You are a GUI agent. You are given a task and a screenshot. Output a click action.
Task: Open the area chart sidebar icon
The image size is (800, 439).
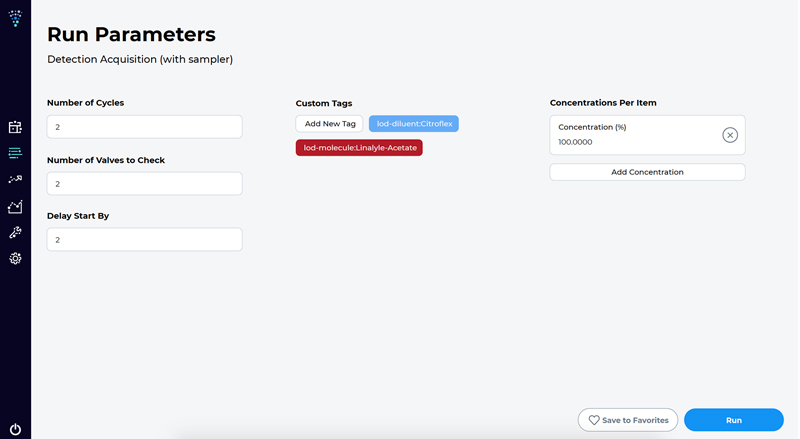pos(15,206)
